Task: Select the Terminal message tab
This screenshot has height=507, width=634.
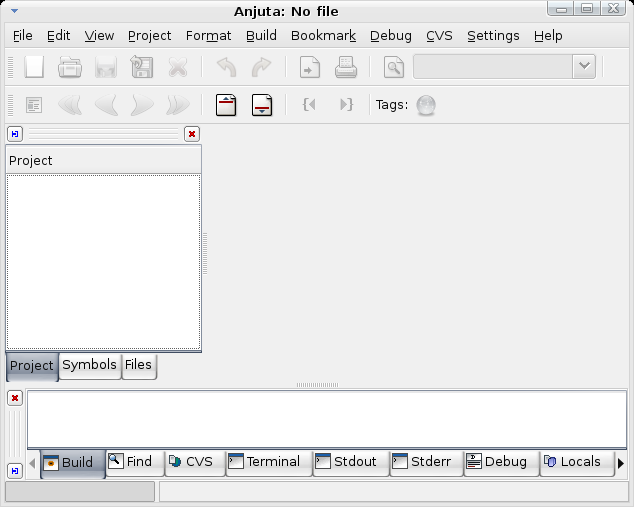Action: coord(269,463)
